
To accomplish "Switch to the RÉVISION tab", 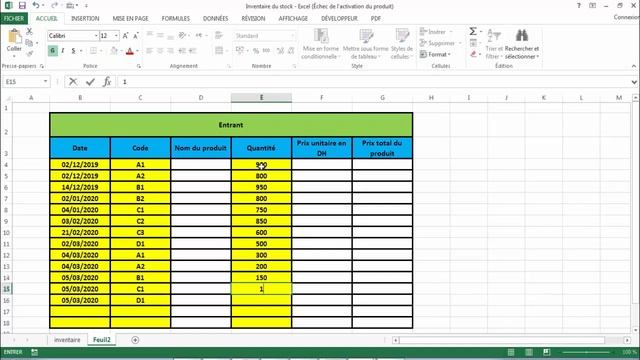I will click(253, 18).
